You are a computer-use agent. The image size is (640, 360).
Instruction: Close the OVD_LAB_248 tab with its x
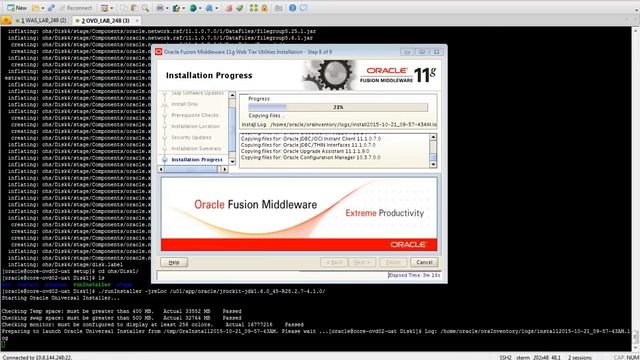click(137, 20)
